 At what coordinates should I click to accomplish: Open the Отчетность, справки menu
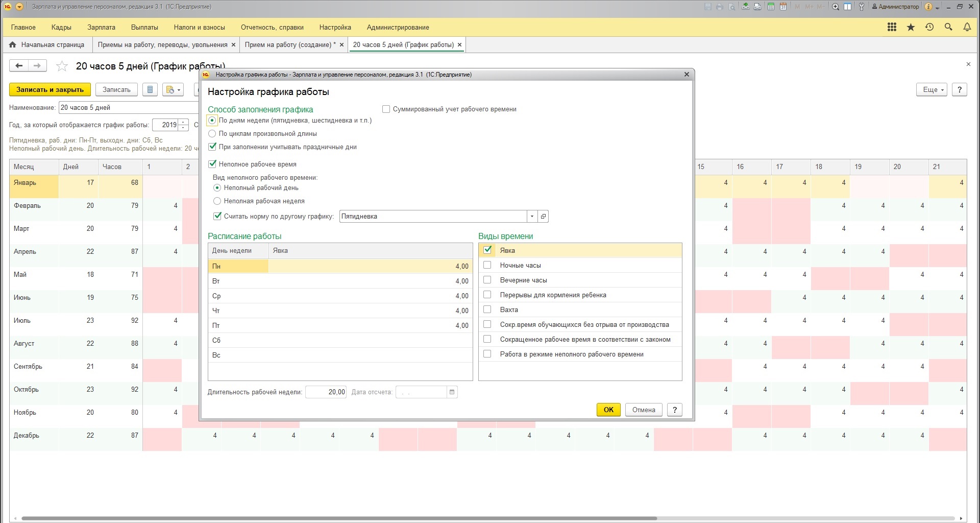[272, 27]
